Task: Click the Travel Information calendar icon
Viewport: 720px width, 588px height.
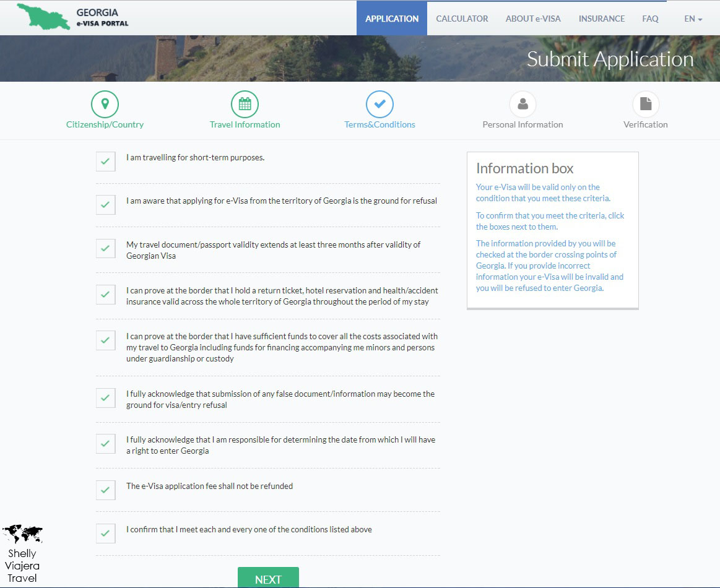Action: click(245, 104)
